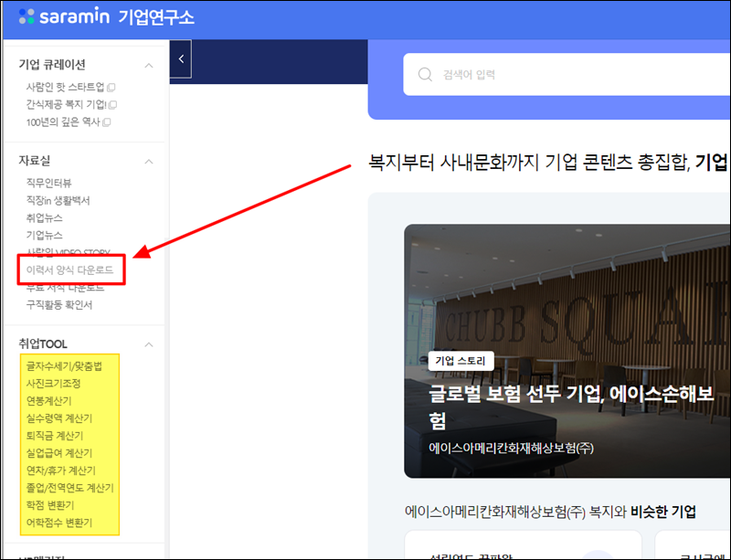
Task: Open 사람인 핫 스타트업 link
Action: [65, 87]
